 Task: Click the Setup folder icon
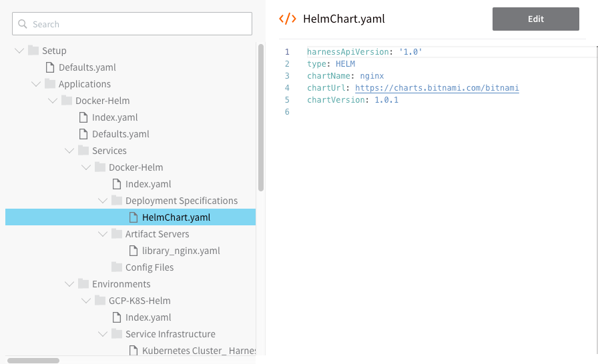click(x=33, y=50)
